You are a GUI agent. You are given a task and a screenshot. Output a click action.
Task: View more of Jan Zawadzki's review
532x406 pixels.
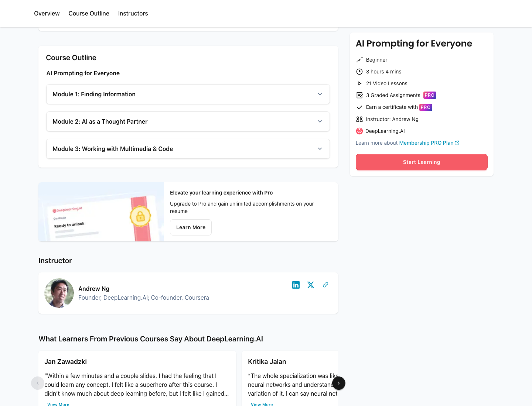(x=58, y=404)
